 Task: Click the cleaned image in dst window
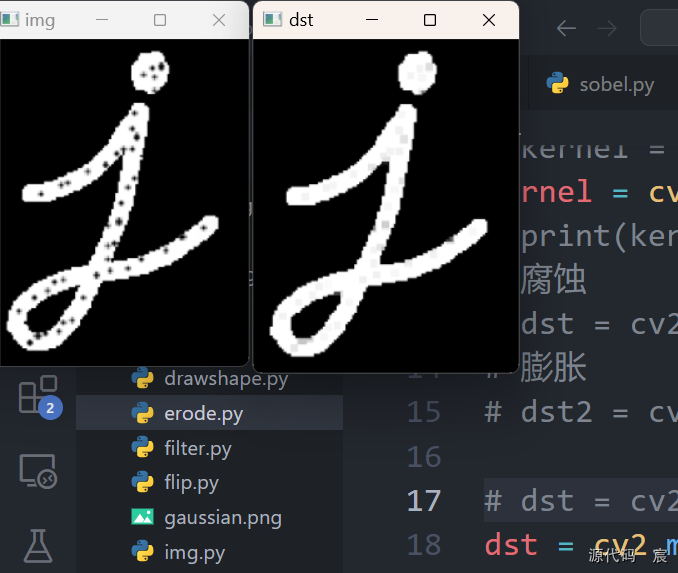[x=386, y=205]
